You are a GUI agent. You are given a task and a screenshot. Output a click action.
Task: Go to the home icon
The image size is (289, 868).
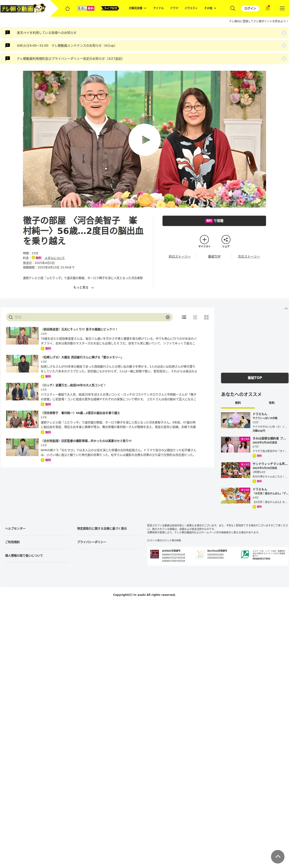click(68, 8)
